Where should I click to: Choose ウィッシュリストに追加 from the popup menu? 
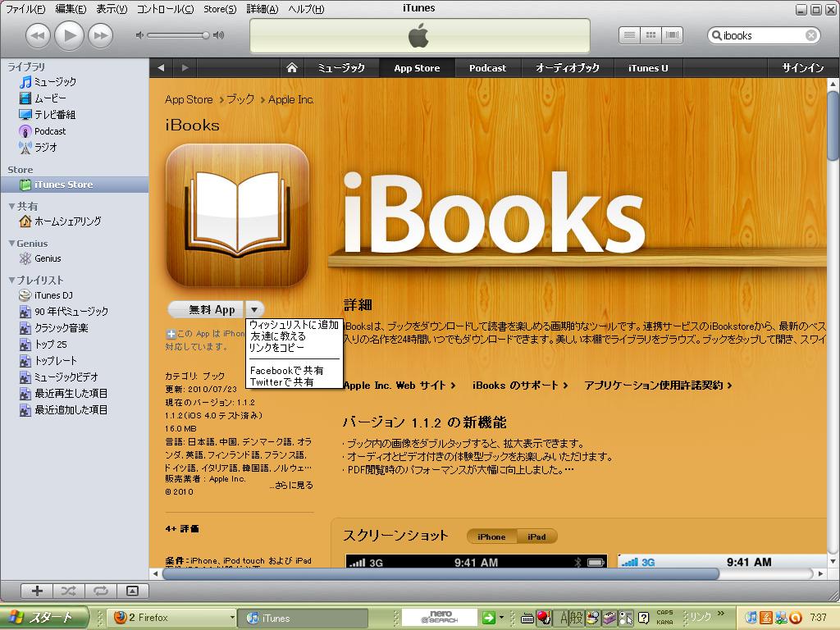(x=294, y=325)
